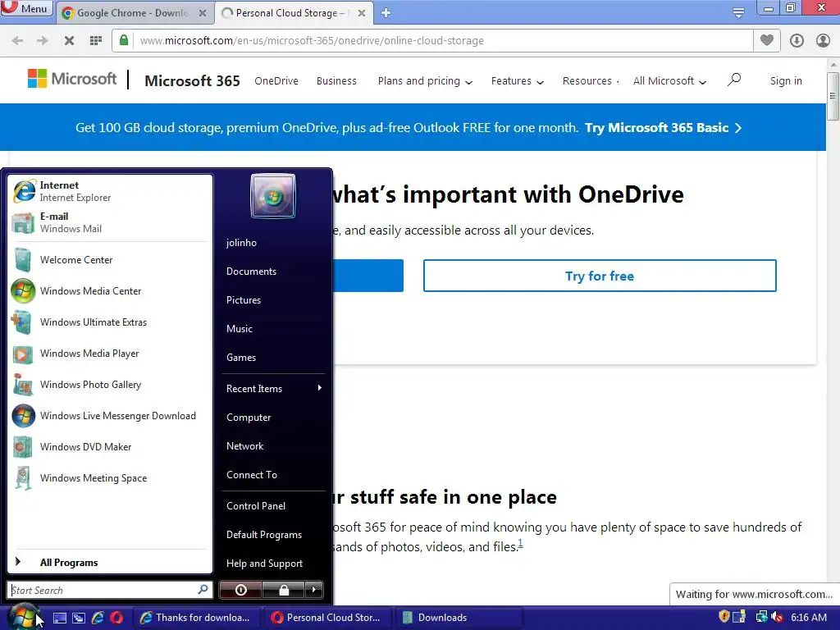Click the Start Search field
Image resolution: width=840 pixels, height=630 pixels.
click(109, 591)
